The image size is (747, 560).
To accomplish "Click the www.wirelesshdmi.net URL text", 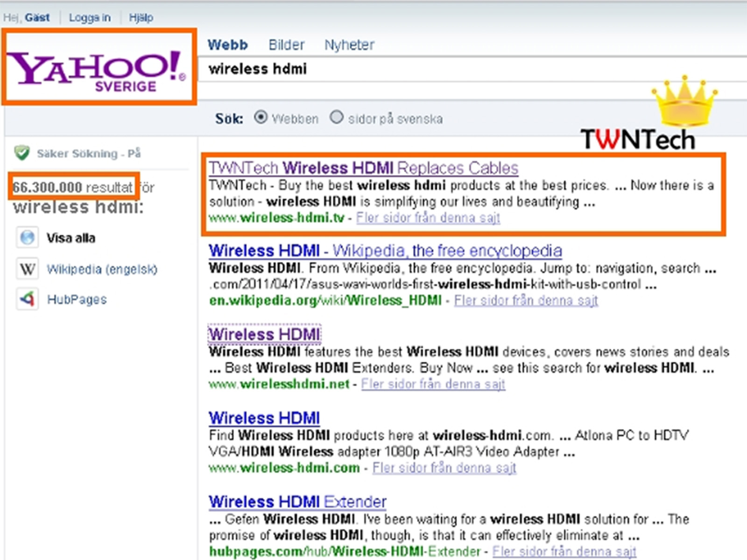I will (x=279, y=384).
